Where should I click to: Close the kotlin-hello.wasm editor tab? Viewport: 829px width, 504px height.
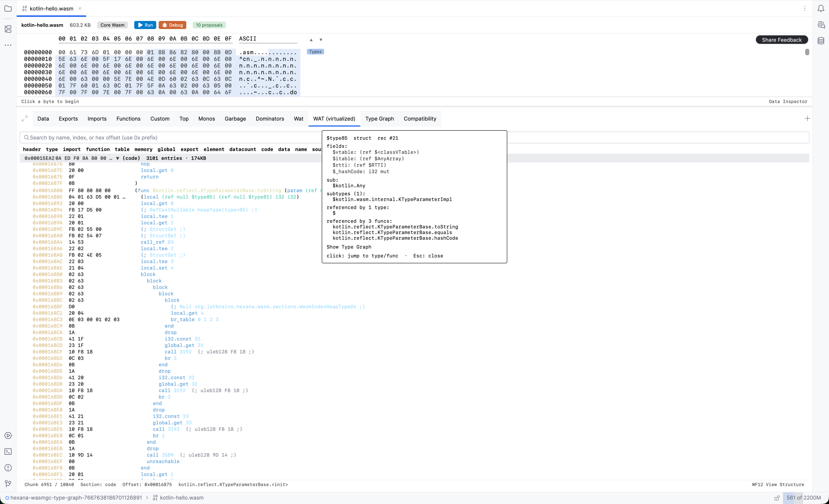point(80,8)
